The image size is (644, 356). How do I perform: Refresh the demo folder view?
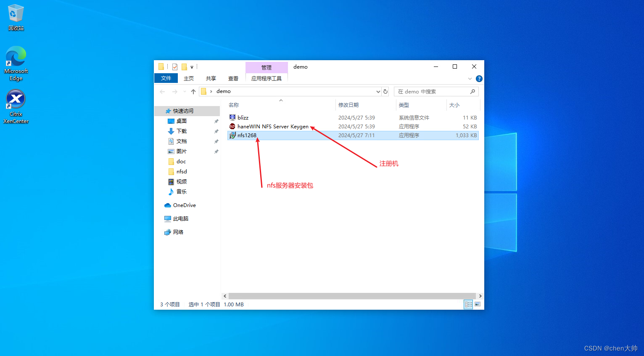tap(385, 91)
